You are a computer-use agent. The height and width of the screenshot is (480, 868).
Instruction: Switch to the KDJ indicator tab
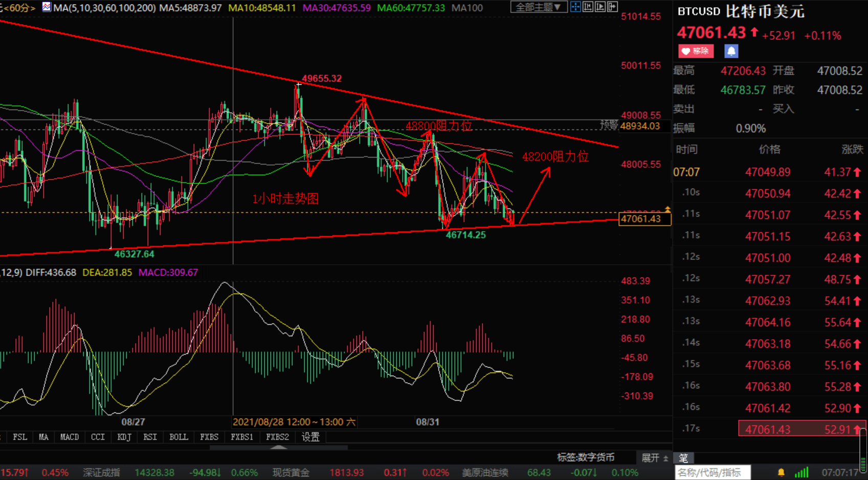[124, 437]
